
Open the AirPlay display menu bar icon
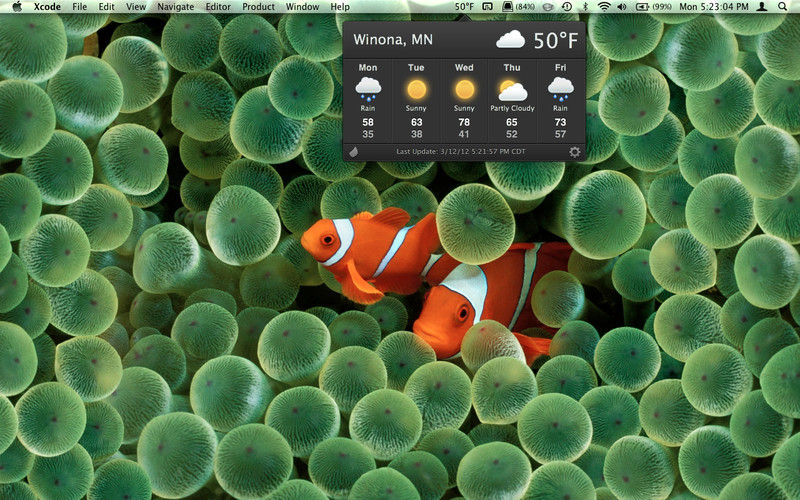(487, 7)
